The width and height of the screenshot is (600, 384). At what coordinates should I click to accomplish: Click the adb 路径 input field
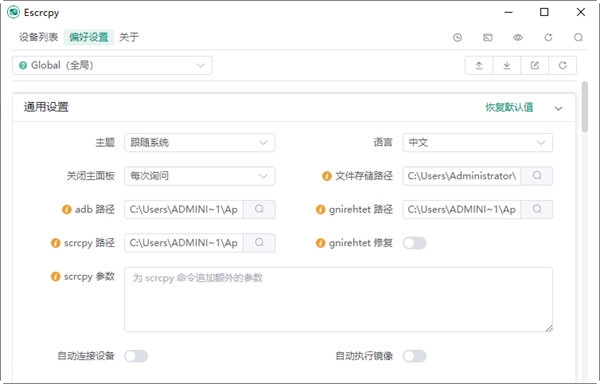[x=184, y=209]
